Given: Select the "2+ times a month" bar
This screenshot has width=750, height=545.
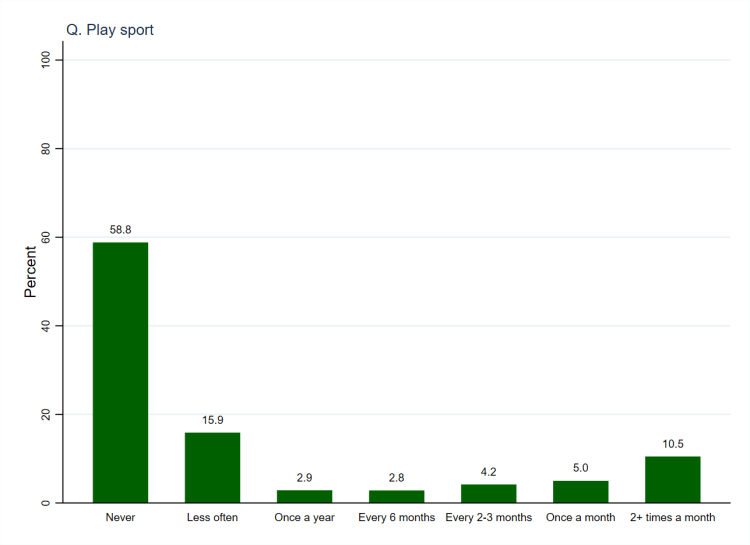Looking at the screenshot, I should coord(673,479).
